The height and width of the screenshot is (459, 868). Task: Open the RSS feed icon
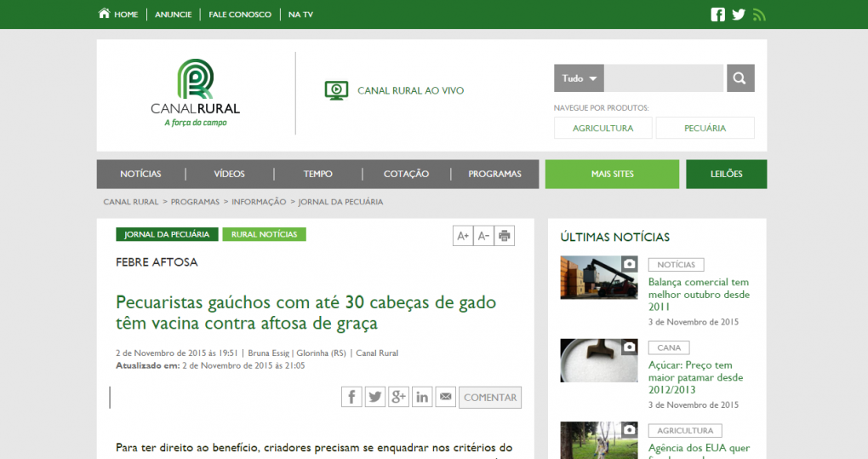click(759, 14)
